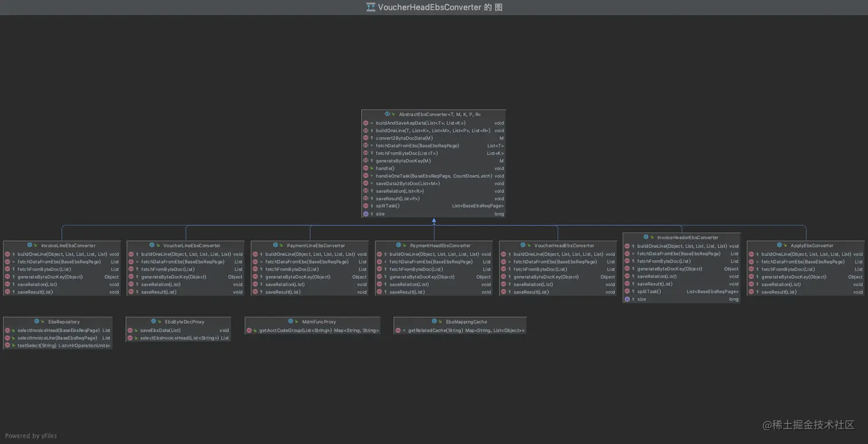Click the method icon for buildAndSaveAepData row
868x444 pixels.
click(x=366, y=123)
